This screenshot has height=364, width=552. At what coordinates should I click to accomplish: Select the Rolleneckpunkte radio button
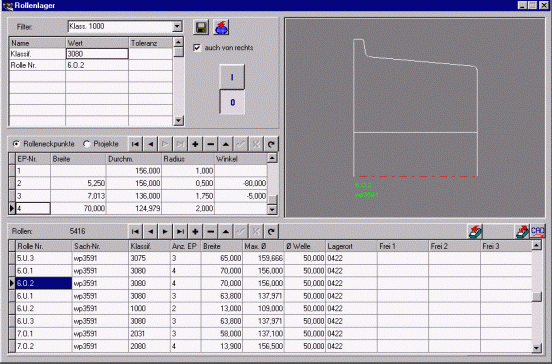click(x=16, y=144)
